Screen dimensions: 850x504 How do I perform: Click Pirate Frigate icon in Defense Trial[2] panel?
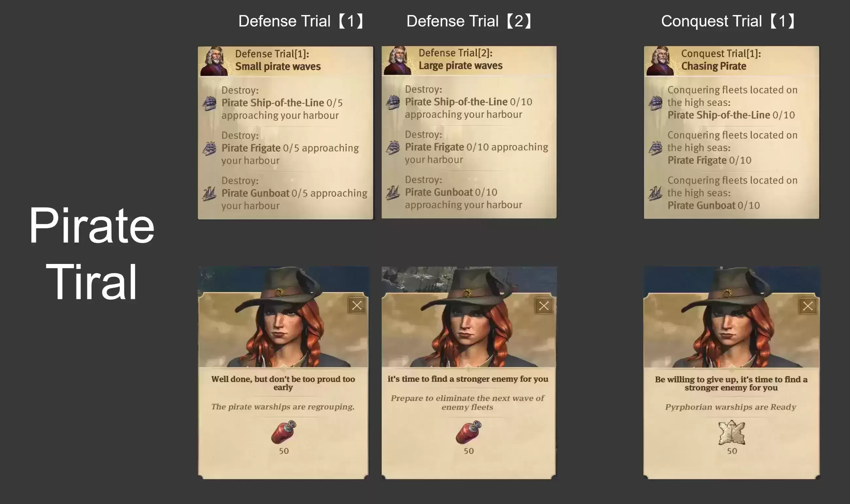(x=393, y=148)
